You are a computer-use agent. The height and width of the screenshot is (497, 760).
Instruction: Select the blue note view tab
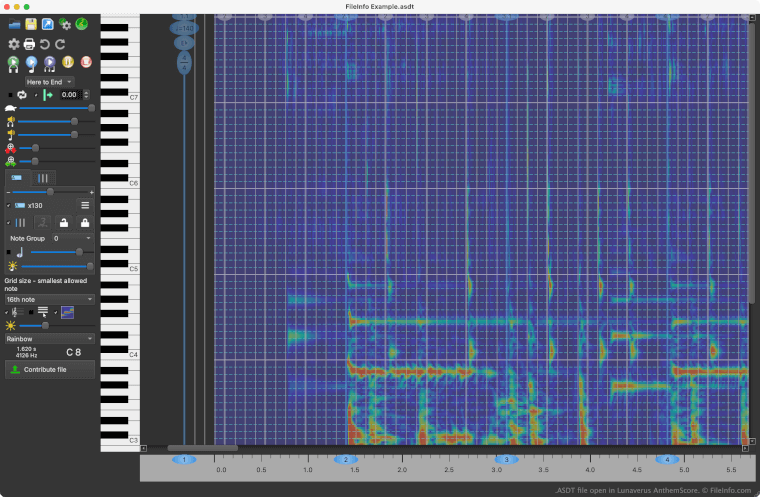[17, 177]
